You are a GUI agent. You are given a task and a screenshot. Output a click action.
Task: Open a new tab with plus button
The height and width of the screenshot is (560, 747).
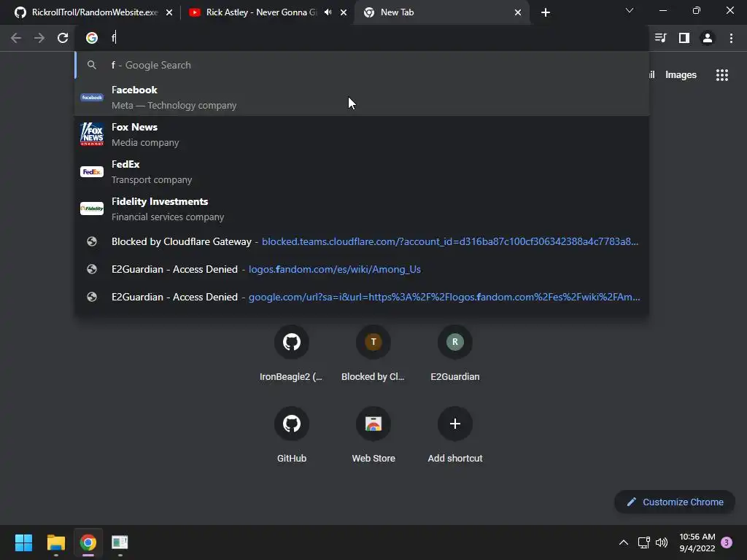point(546,12)
